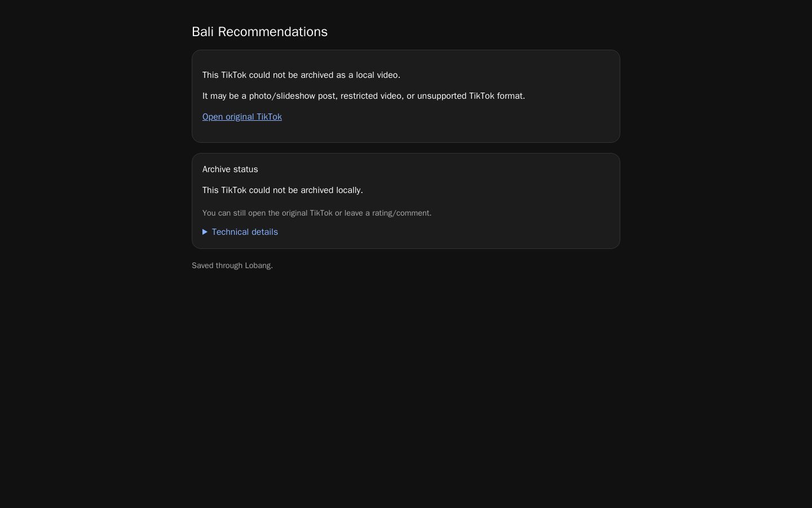Open the original TikTok link
Image resolution: width=812 pixels, height=508 pixels.
click(x=242, y=117)
